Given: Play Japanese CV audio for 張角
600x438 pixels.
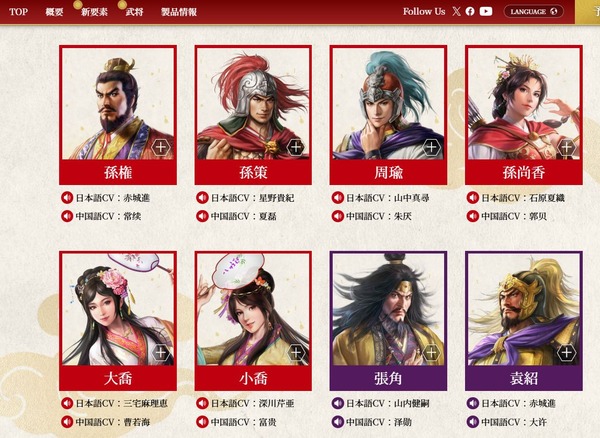Looking at the screenshot, I should [x=338, y=403].
